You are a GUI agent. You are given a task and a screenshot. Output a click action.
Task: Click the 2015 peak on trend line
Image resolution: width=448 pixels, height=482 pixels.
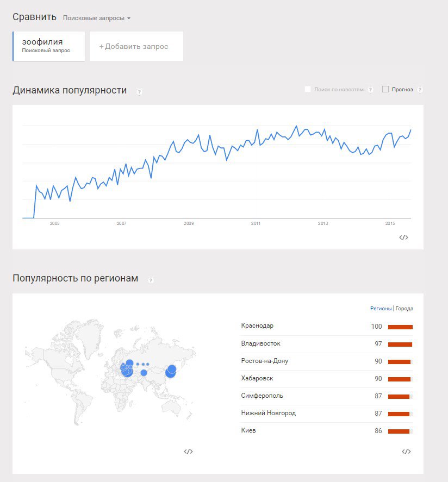tap(410, 130)
